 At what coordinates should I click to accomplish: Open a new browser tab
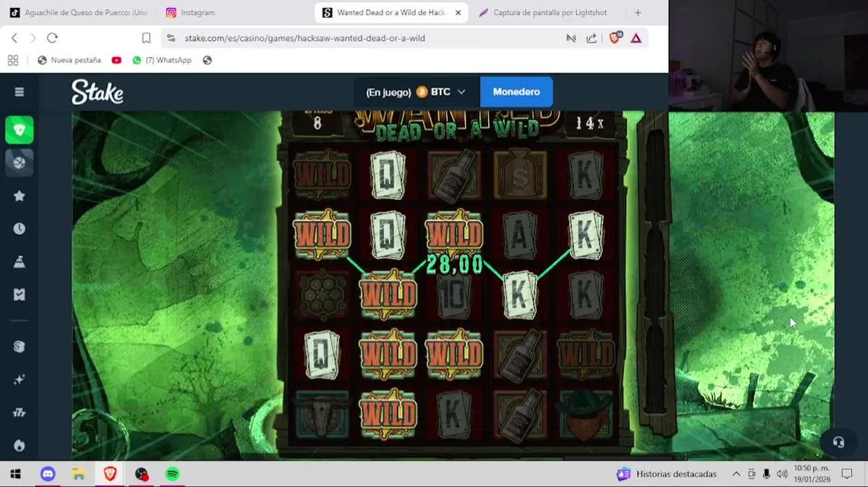(x=637, y=12)
